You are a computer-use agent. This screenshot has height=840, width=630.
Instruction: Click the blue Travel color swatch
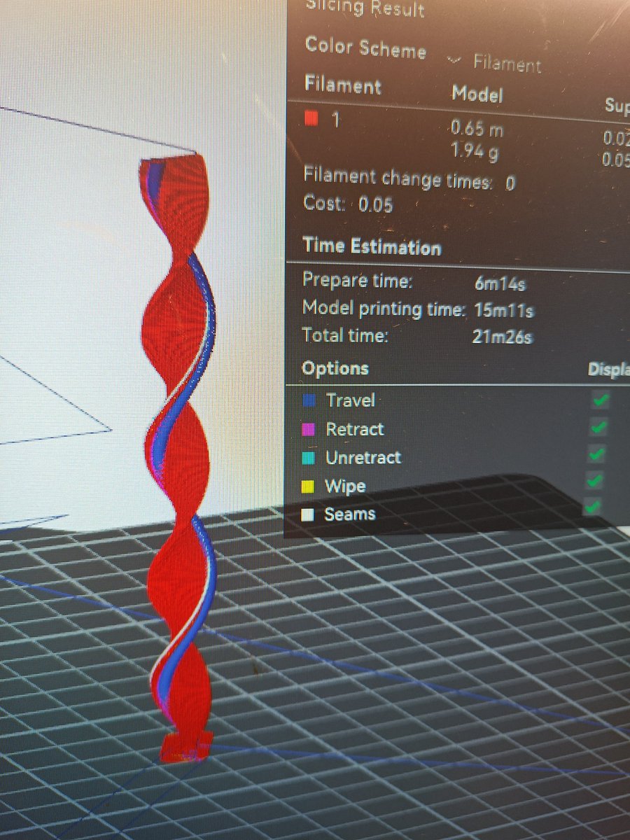pyautogui.click(x=310, y=400)
